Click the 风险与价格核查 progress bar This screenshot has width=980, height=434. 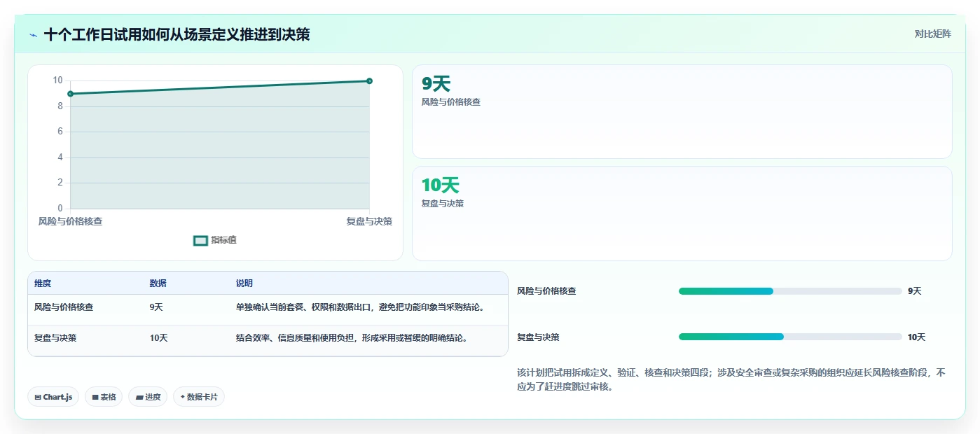pyautogui.click(x=790, y=291)
